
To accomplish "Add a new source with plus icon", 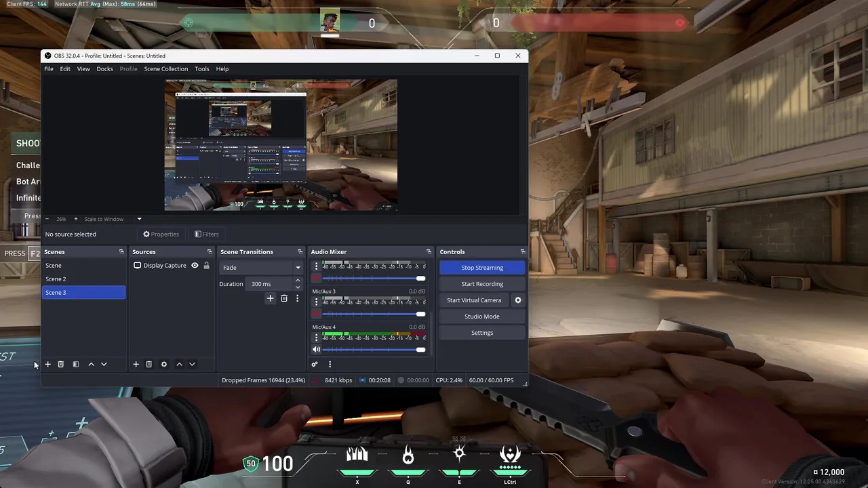I will point(136,364).
